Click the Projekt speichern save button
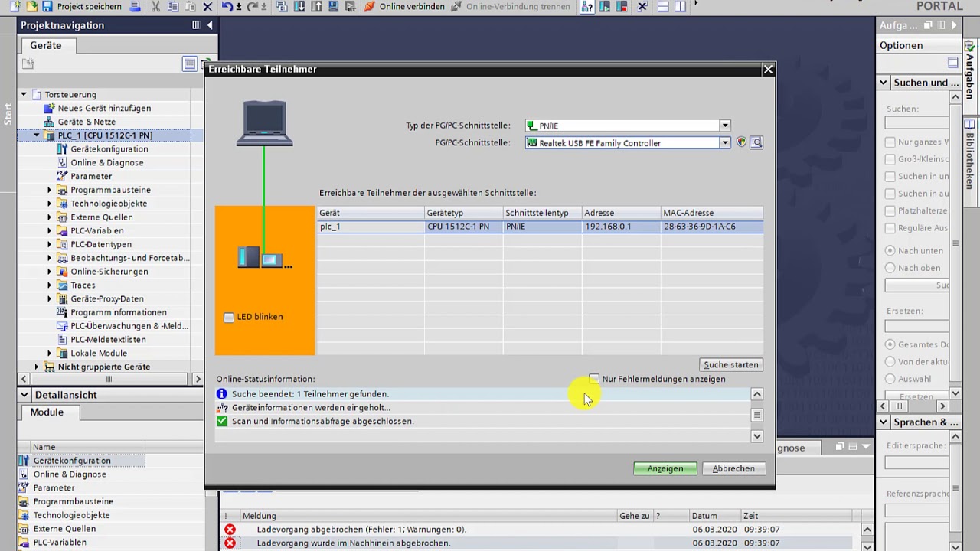This screenshot has width=980, height=551. [x=82, y=6]
